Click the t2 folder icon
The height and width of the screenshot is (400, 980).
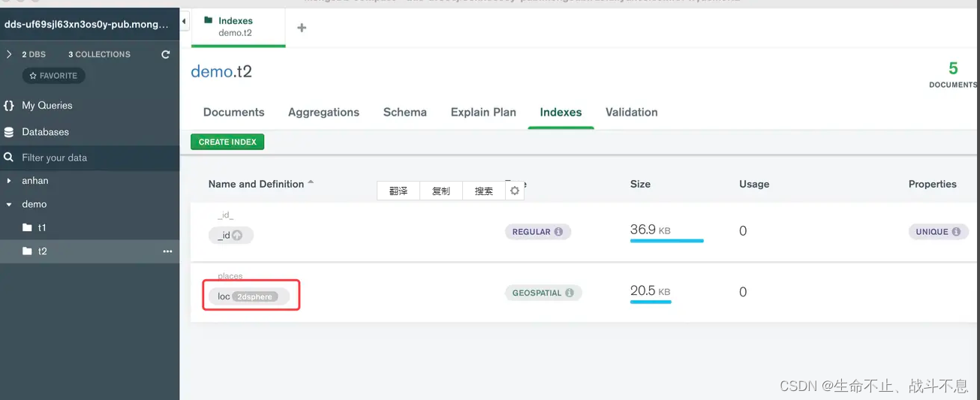tap(28, 251)
